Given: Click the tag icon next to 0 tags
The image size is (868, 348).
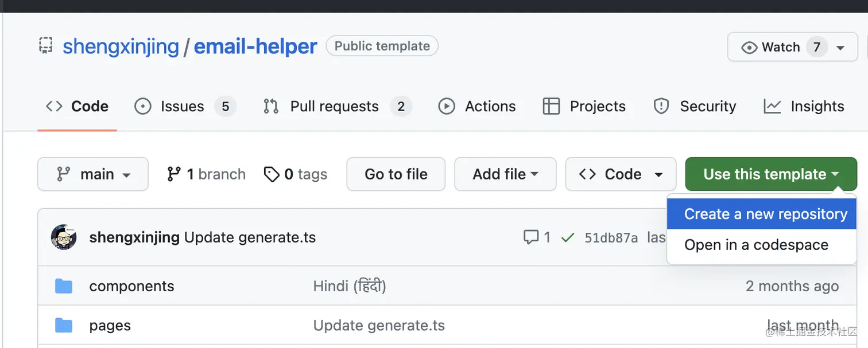Looking at the screenshot, I should [x=271, y=174].
